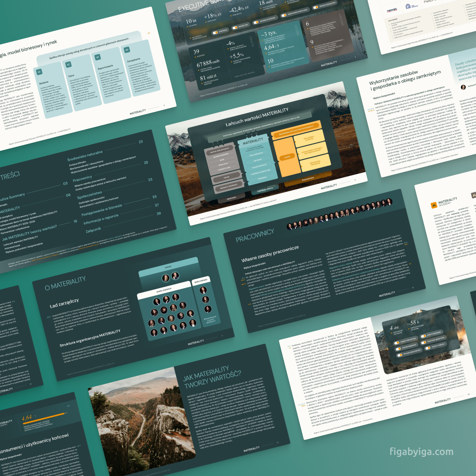Open Informacje o raporcie contents entry

(101, 219)
